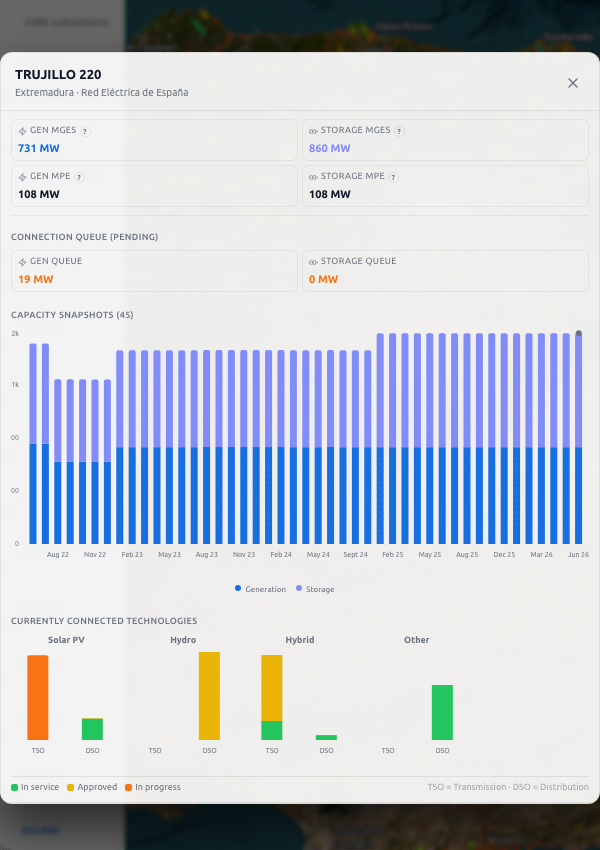
Task: Click the In progress orange legend swatch
Action: [x=128, y=787]
